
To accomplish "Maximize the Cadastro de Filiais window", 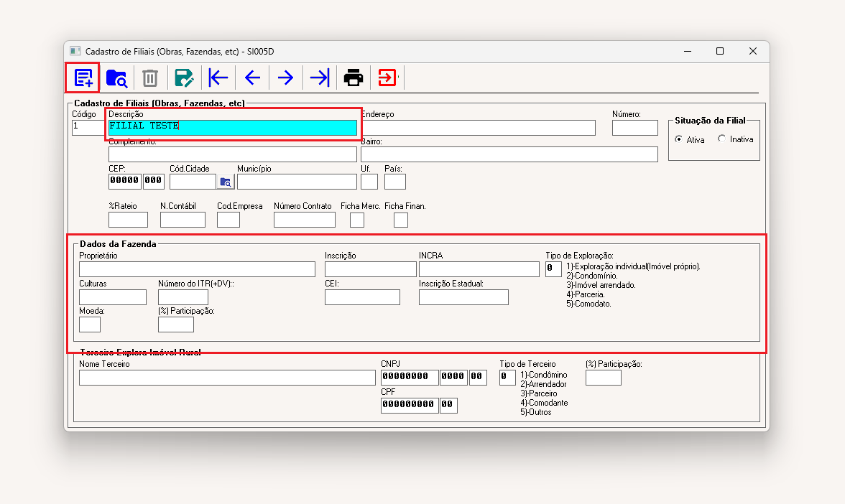I will coord(720,51).
